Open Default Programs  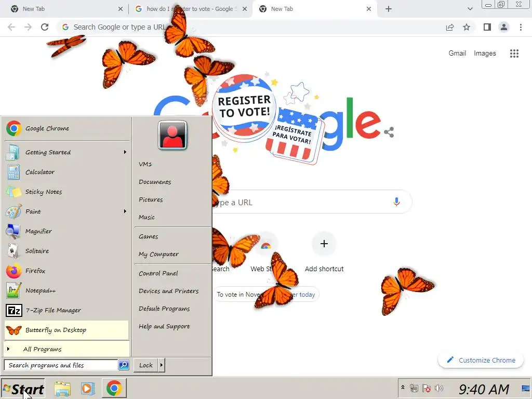[164, 309]
